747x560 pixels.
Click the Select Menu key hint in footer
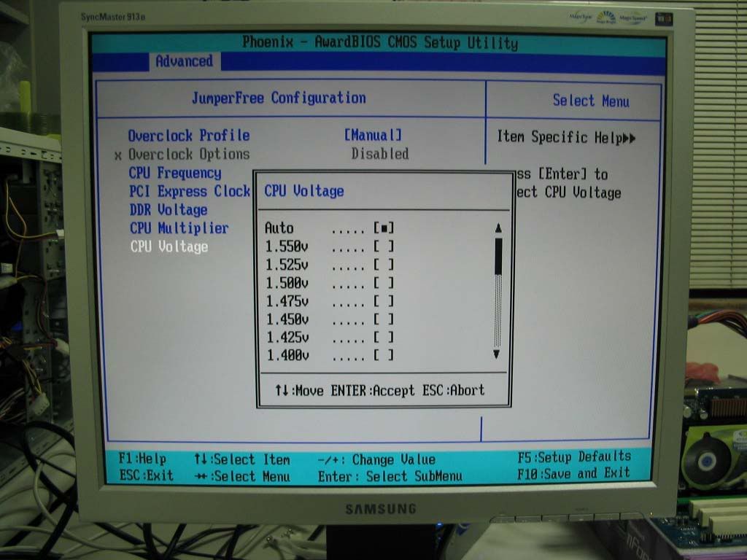coord(242,476)
